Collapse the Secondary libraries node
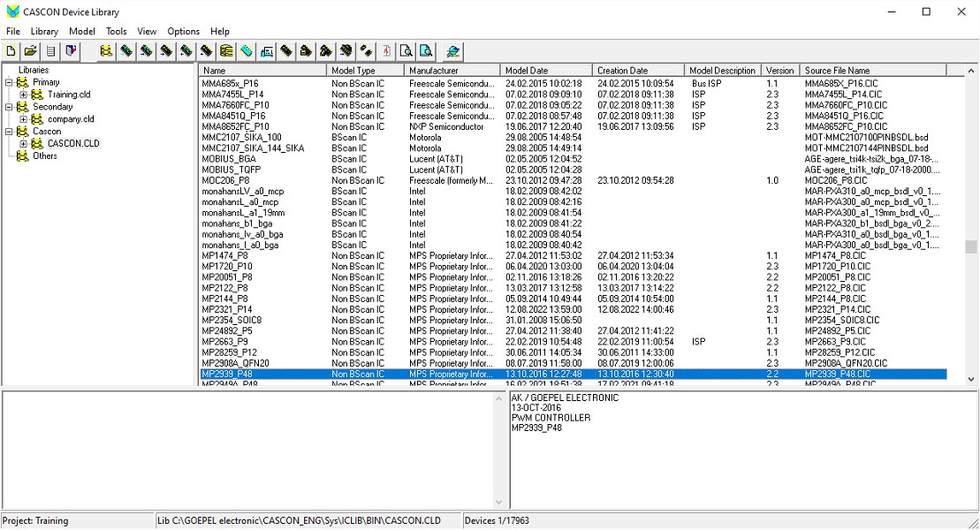Viewport: 980px width, 530px height. click(x=9, y=107)
